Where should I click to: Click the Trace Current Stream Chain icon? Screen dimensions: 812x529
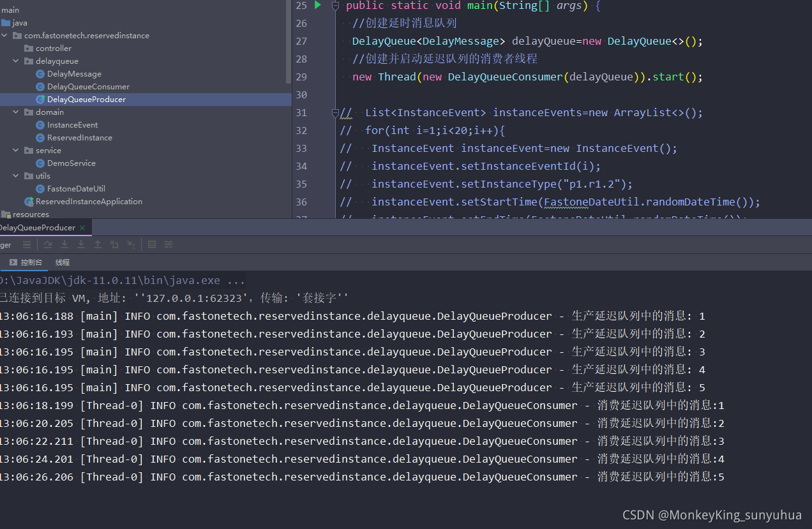169,244
